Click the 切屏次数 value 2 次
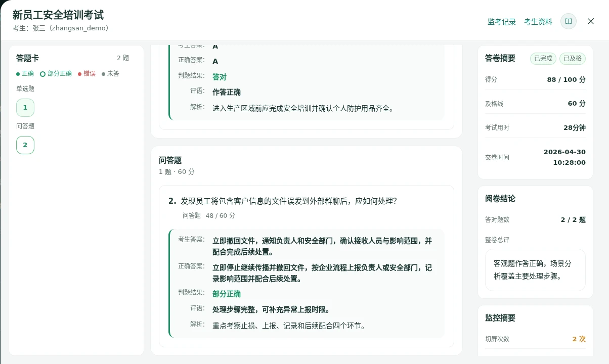Image resolution: width=609 pixels, height=364 pixels. pyautogui.click(x=579, y=339)
